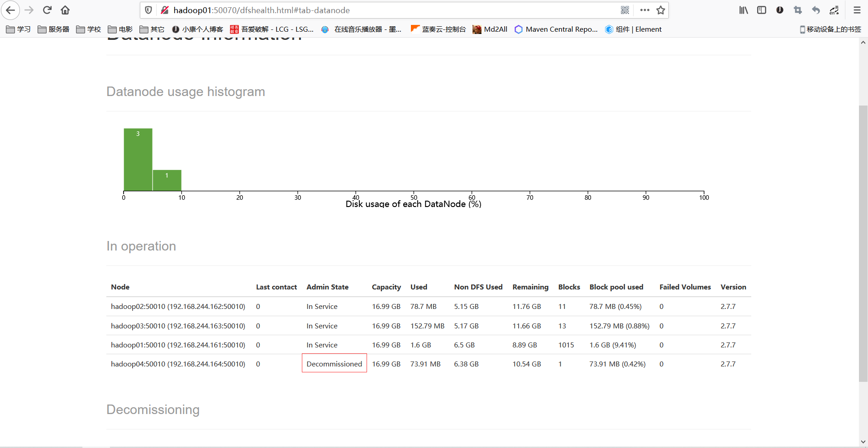Screen dimensions: 868x448
Task: Sort by Failed Volumes column header
Action: click(x=685, y=287)
